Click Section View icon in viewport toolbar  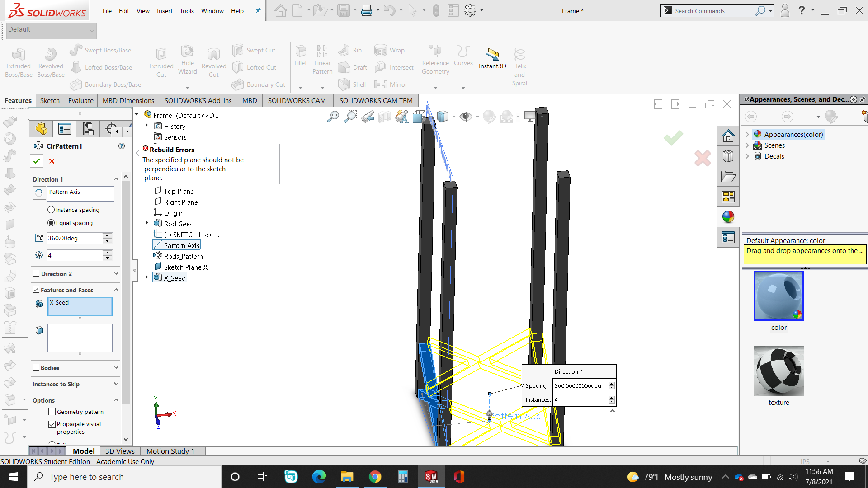[x=385, y=117]
